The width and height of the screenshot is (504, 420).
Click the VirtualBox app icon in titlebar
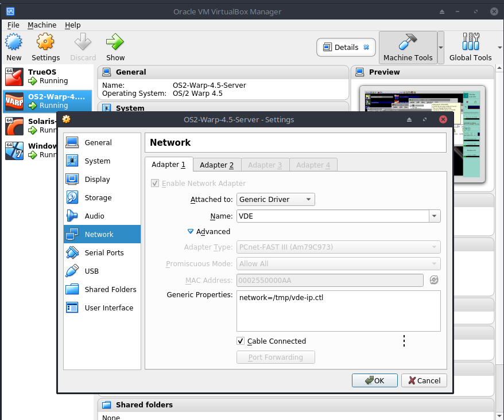[10, 11]
